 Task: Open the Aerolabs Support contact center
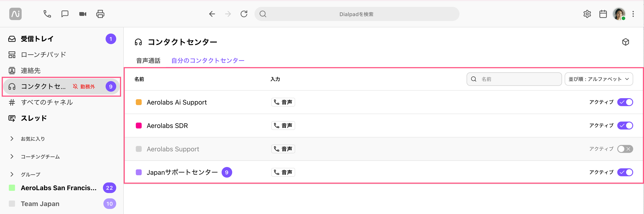173,149
